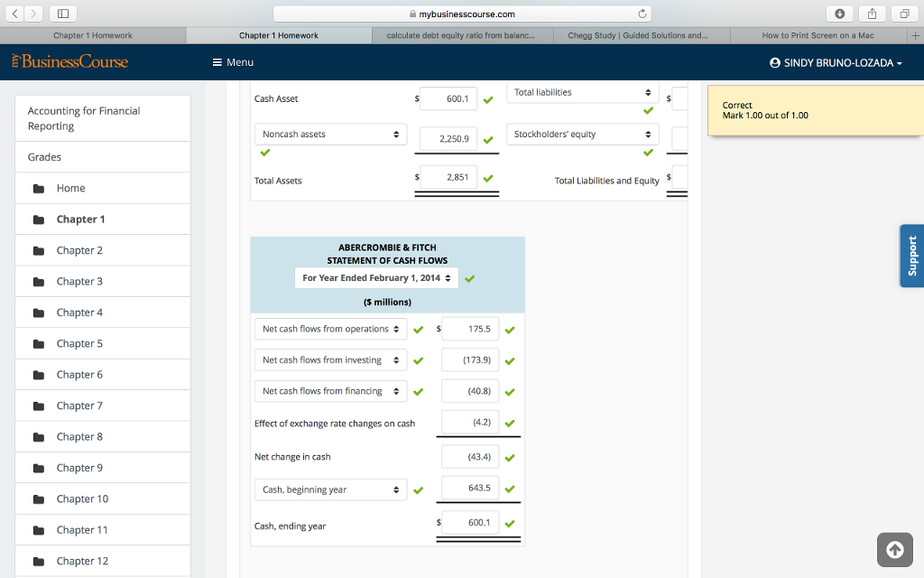This screenshot has height=578, width=924.
Task: Open Chapter 8 link in sidebar
Action: 79,437
